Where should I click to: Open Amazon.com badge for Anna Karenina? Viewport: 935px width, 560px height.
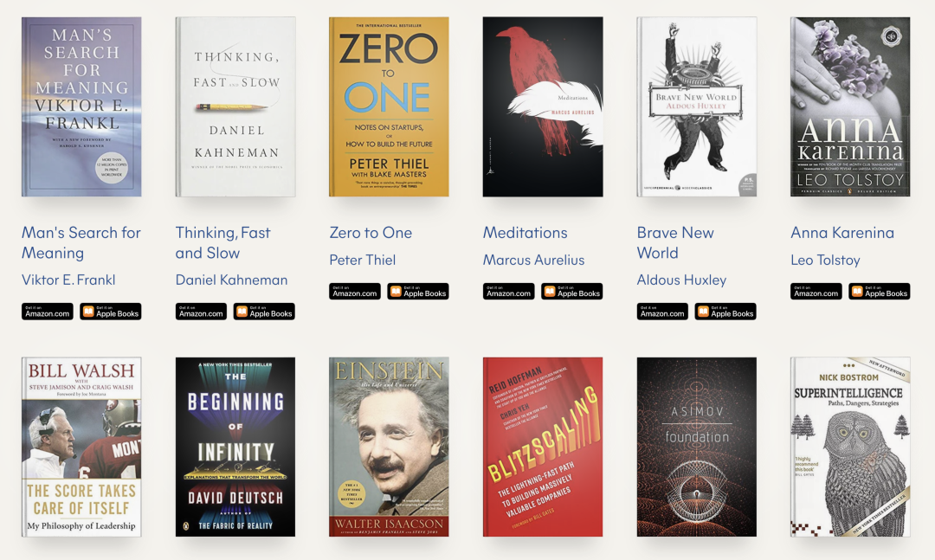pyautogui.click(x=816, y=292)
